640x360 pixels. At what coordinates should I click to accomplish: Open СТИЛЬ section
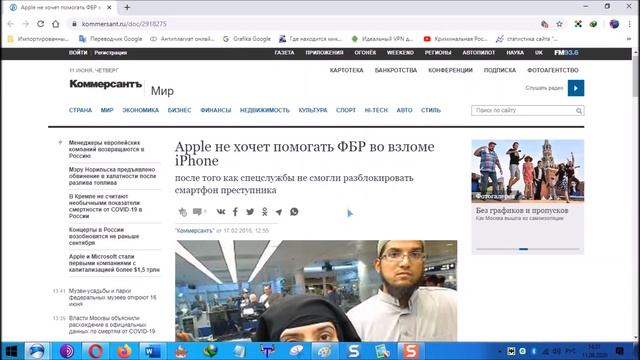pos(431,110)
